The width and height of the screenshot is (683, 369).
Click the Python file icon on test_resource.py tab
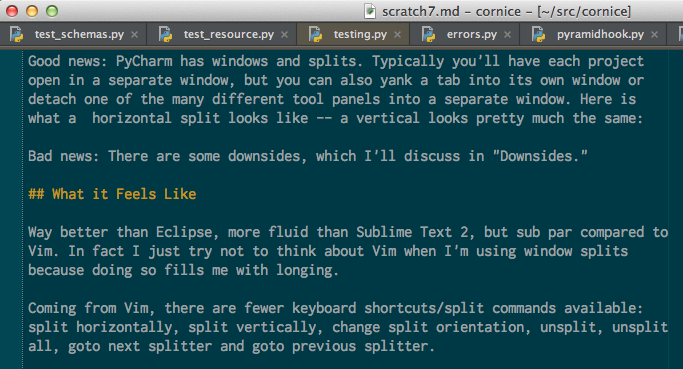coord(166,34)
